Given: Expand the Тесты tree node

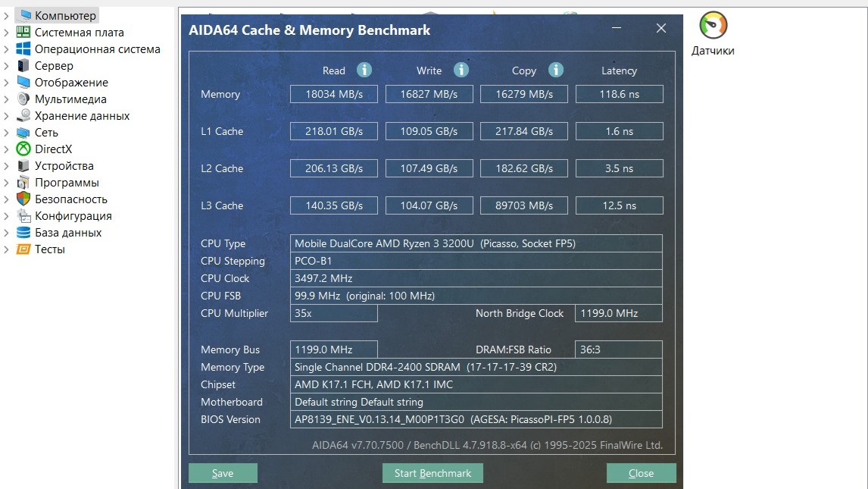Looking at the screenshot, I should point(6,249).
